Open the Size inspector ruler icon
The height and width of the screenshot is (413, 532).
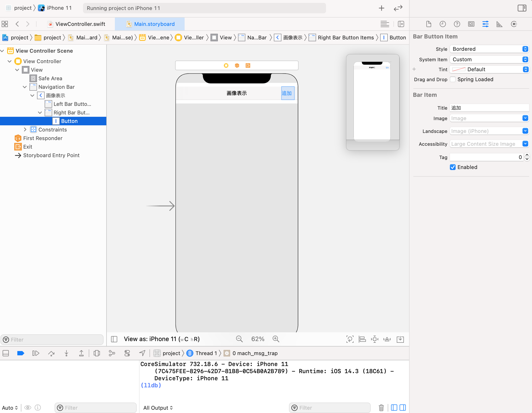[499, 24]
